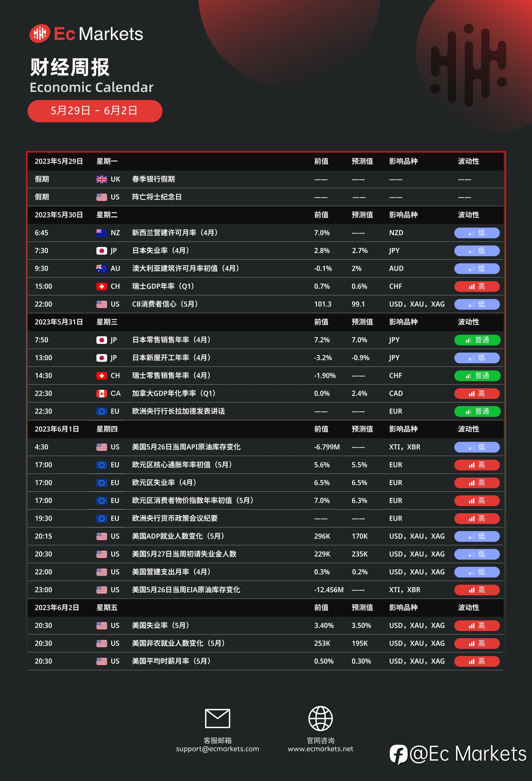Click forecast value 195K in 非农 row
Image resolution: width=532 pixels, height=781 pixels.
tap(360, 643)
